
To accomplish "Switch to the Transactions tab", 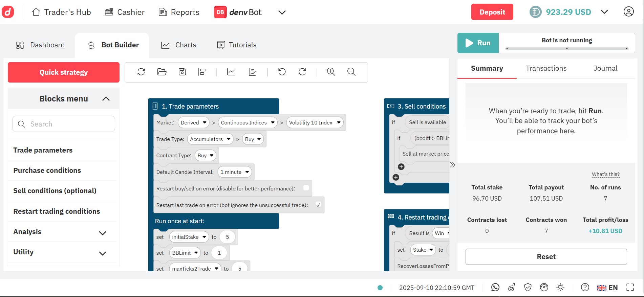I will [x=546, y=68].
